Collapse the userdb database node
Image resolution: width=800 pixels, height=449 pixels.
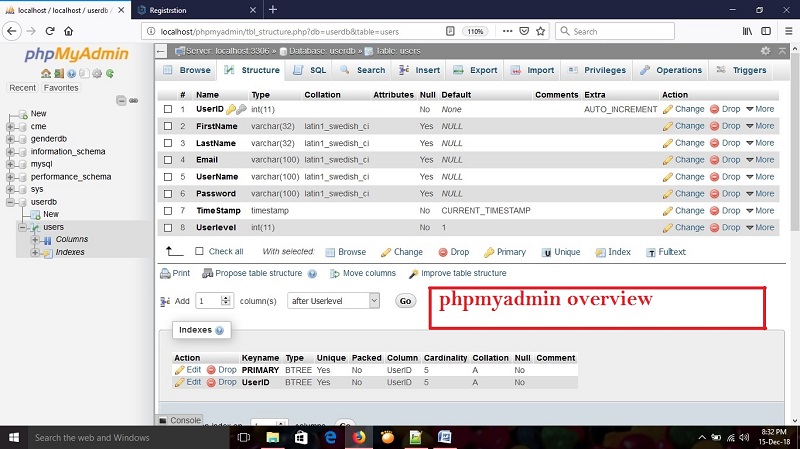(10, 202)
